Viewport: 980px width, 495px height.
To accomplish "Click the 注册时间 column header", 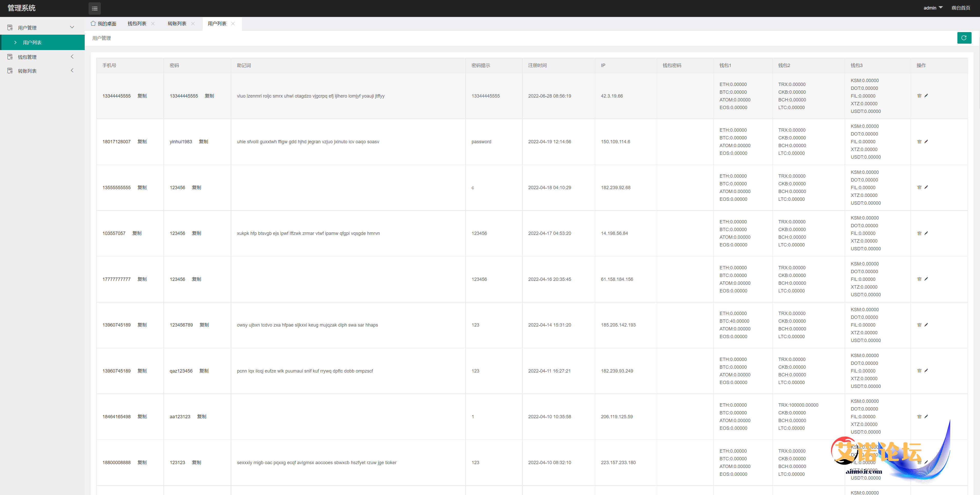I will click(x=537, y=65).
